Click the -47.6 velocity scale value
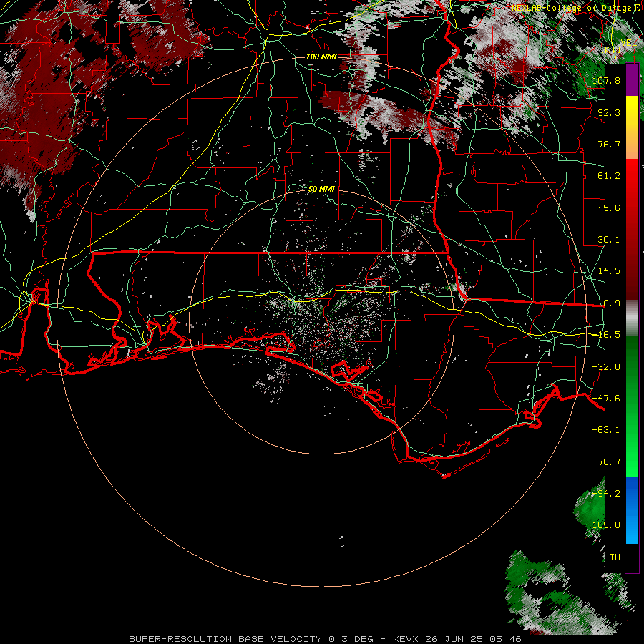The height and width of the screenshot is (644, 644). [x=606, y=398]
